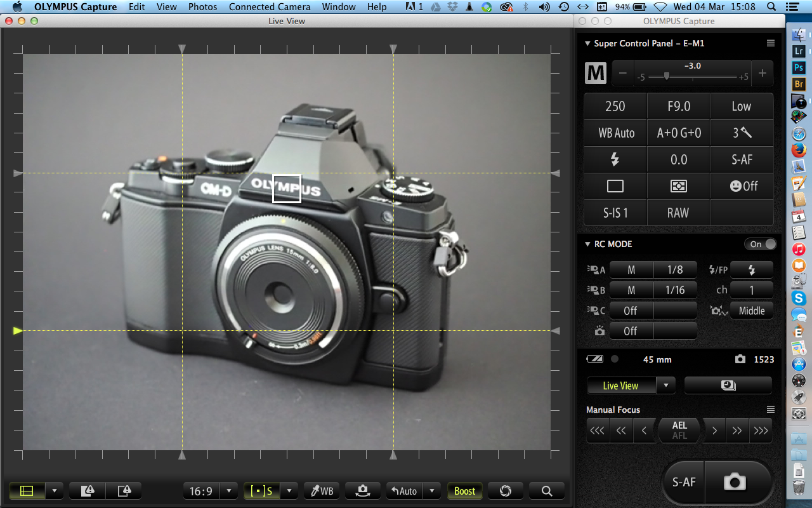Adjust the exposure compensation slider handle
The height and width of the screenshot is (508, 812).
click(x=667, y=76)
